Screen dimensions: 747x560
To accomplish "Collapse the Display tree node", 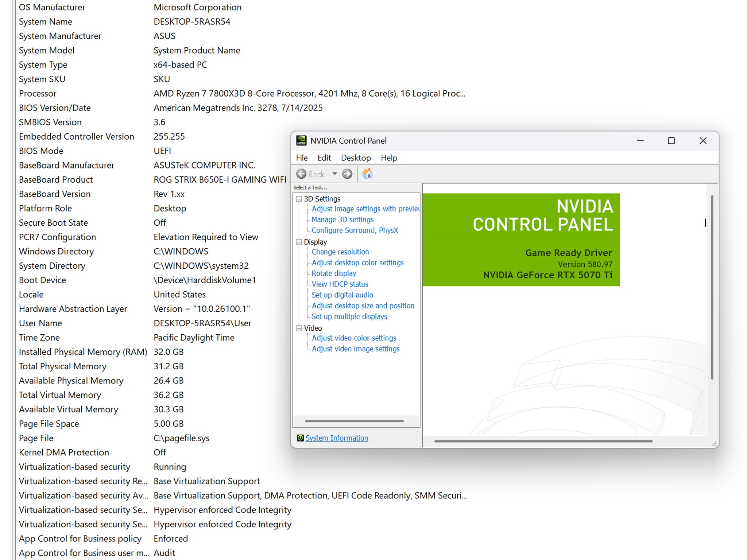I will pyautogui.click(x=299, y=242).
